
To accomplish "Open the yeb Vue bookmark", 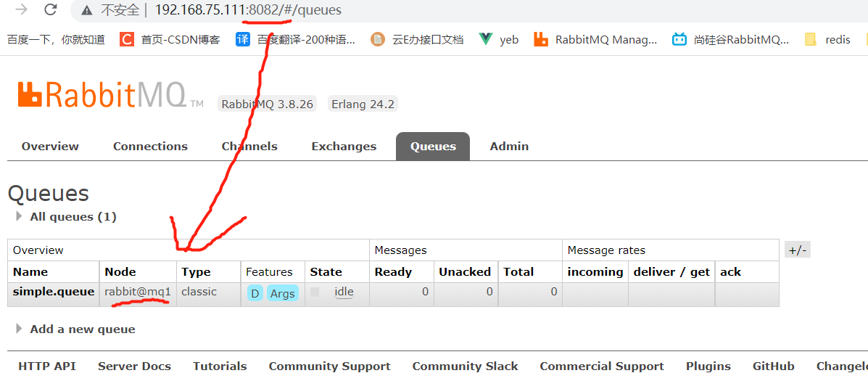I will click(x=499, y=39).
